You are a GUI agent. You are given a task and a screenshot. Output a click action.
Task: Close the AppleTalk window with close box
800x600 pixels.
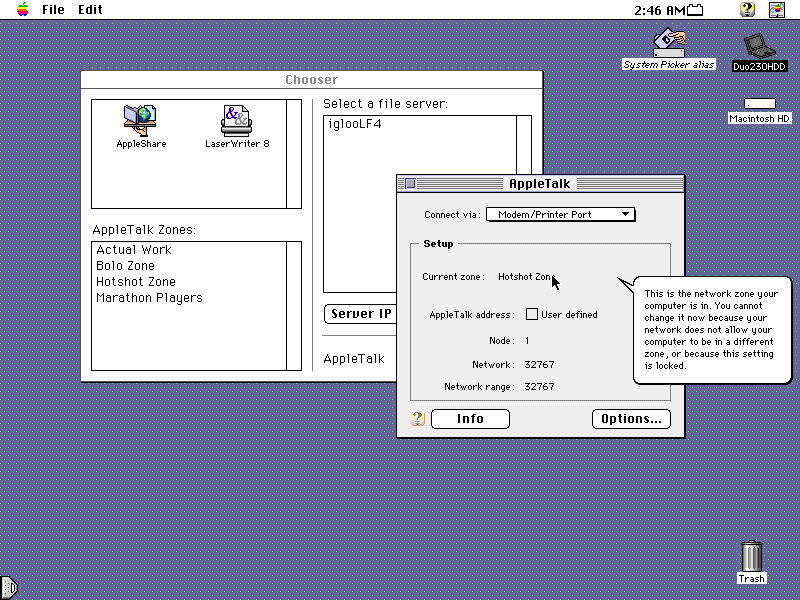pos(410,183)
